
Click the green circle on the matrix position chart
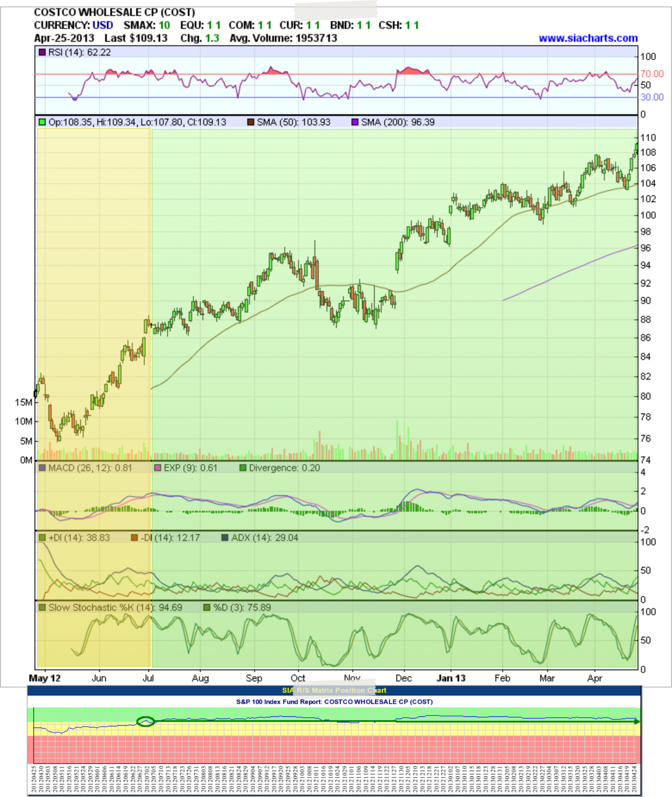point(146,721)
